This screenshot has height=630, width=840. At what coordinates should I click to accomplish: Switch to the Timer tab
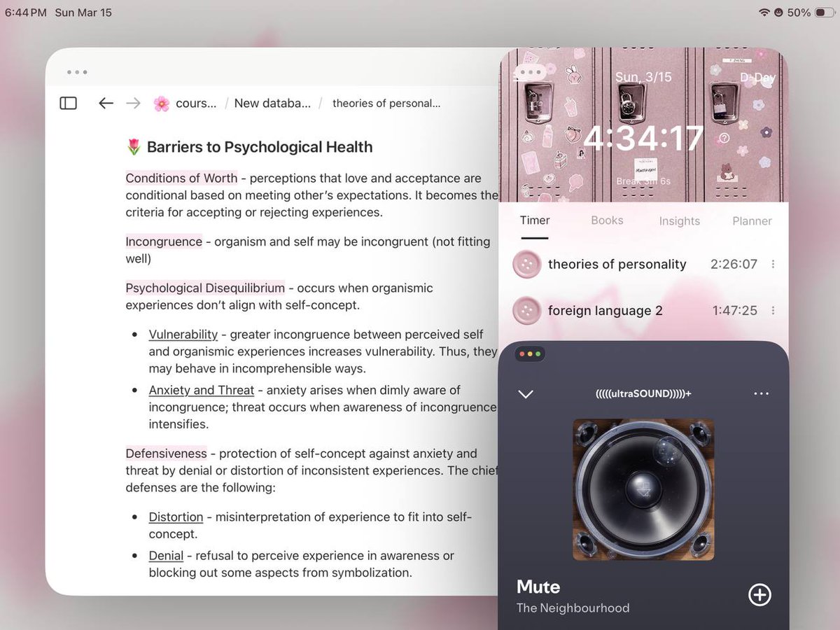535,220
